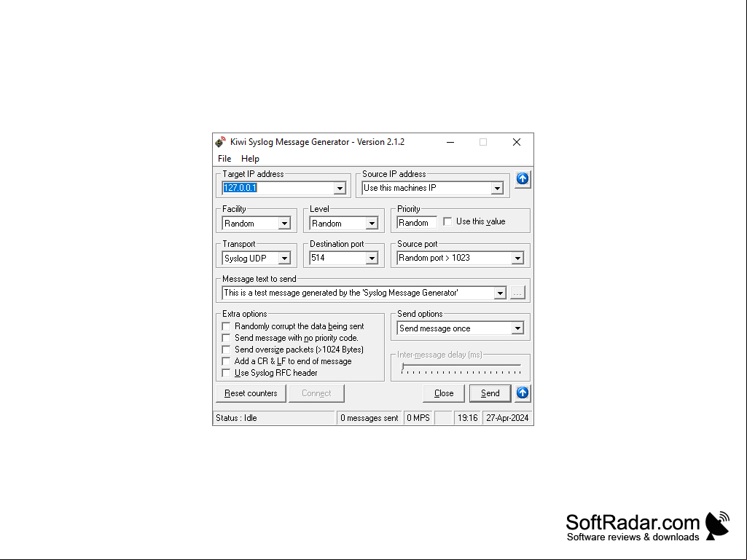Image resolution: width=747 pixels, height=560 pixels.
Task: Click the Reset counters button
Action: [251, 393]
